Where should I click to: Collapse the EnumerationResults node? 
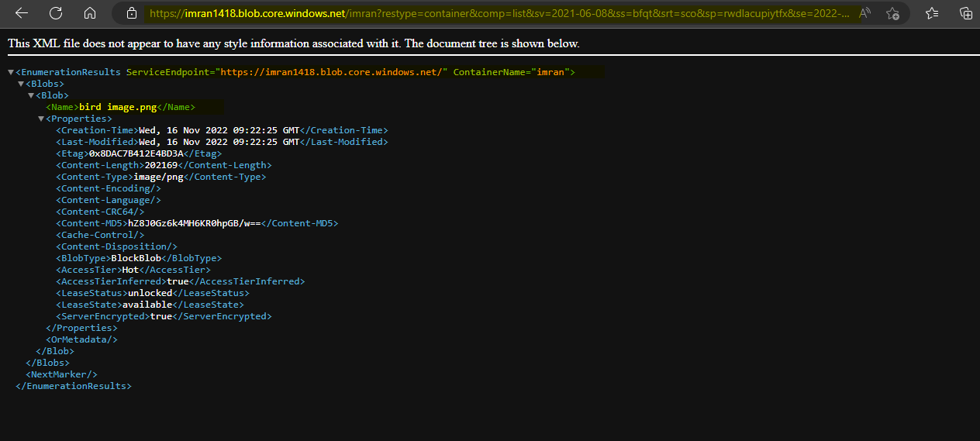point(11,72)
